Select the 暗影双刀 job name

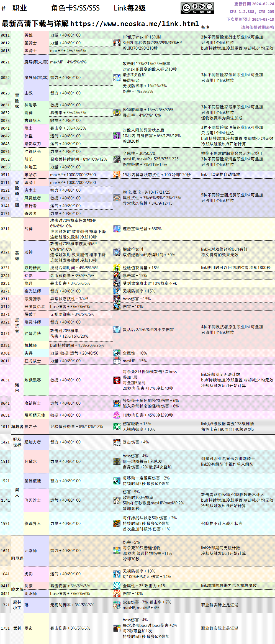[x=33, y=144]
